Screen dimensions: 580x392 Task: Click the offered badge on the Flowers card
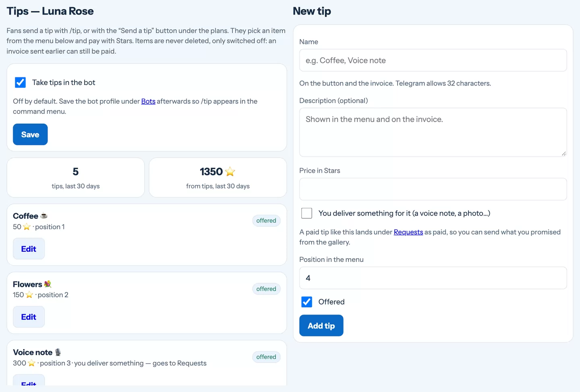pos(266,289)
